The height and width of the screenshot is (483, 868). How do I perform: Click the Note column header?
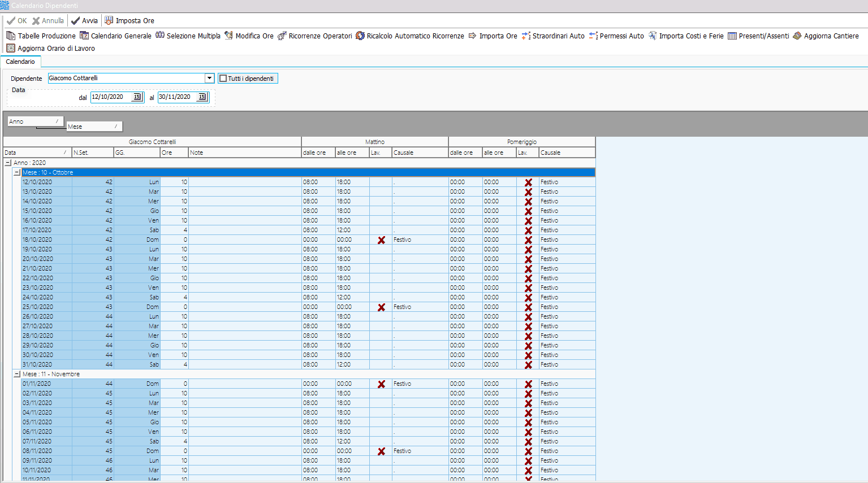[x=245, y=153]
